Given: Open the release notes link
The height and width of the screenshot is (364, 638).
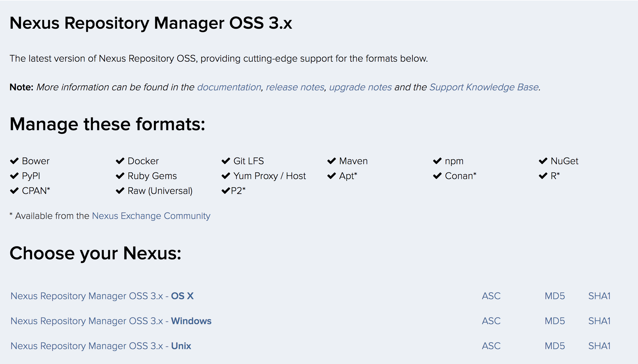Looking at the screenshot, I should pos(295,87).
